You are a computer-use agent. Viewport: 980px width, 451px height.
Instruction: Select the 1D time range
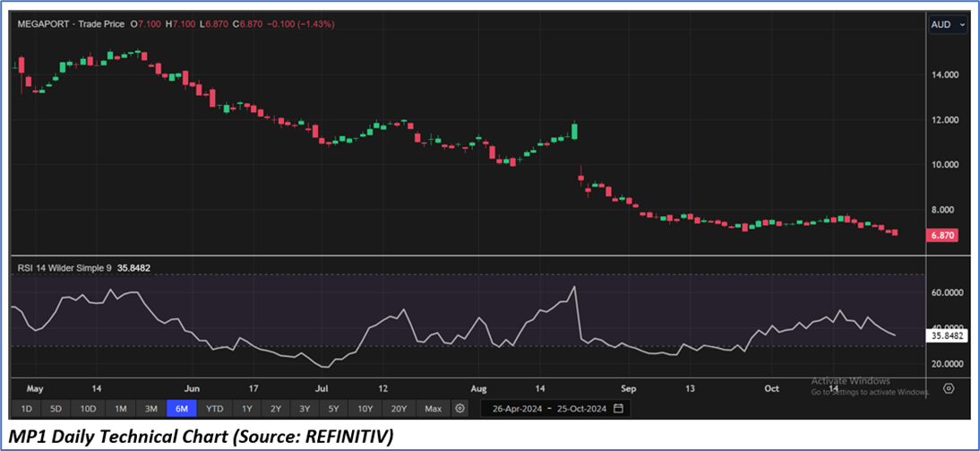(27, 408)
